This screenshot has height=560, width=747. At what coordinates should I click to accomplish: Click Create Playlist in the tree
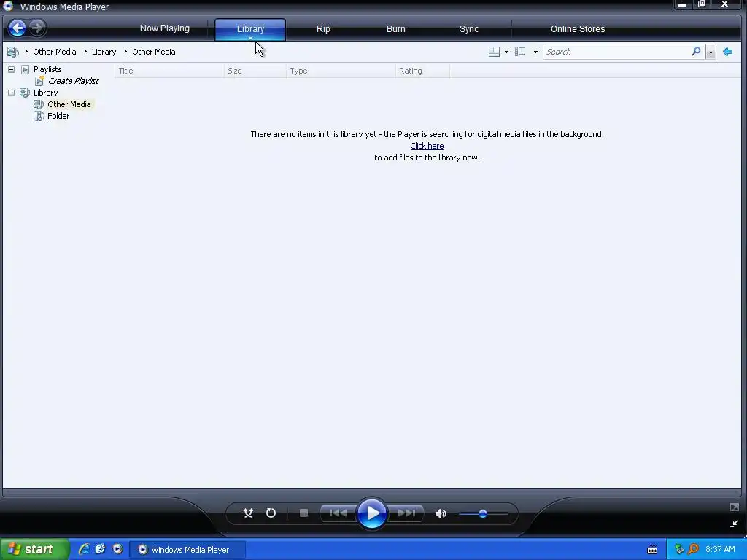(x=74, y=81)
